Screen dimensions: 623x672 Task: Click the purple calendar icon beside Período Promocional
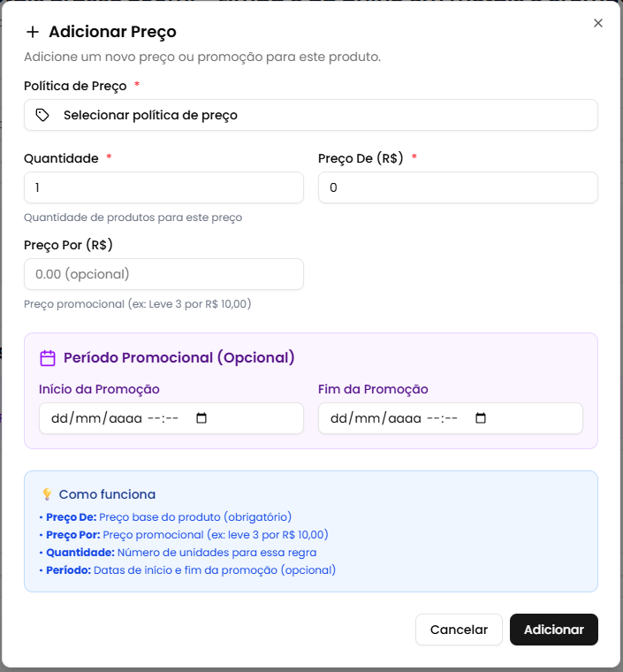pos(49,358)
